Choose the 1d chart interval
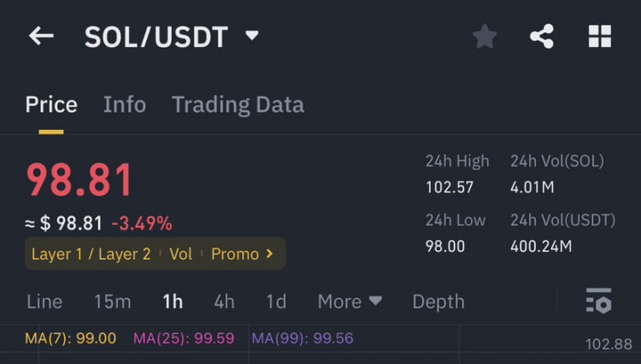Image resolution: width=641 pixels, height=364 pixels. pos(276,302)
